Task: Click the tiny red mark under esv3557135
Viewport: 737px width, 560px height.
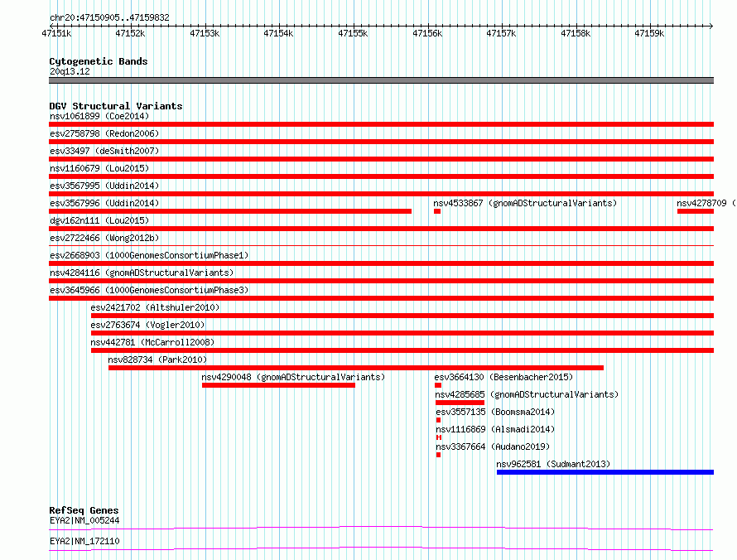Action: click(439, 420)
